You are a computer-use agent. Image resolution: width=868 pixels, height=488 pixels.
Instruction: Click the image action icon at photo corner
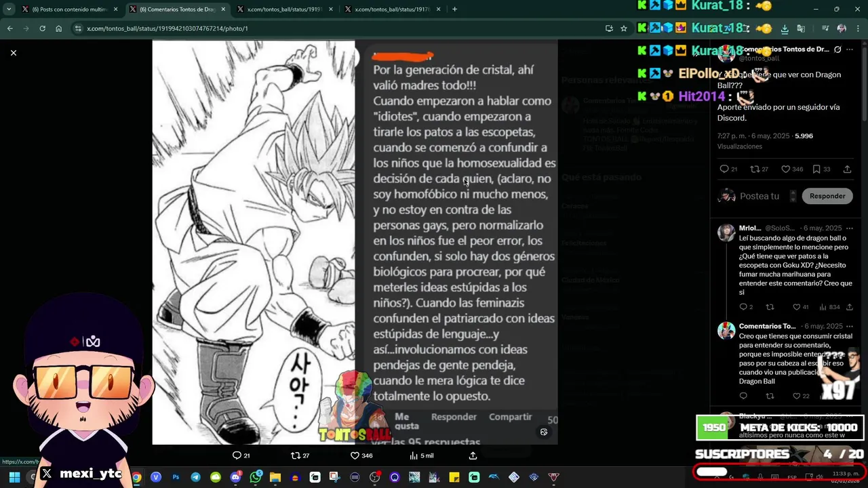click(x=543, y=432)
